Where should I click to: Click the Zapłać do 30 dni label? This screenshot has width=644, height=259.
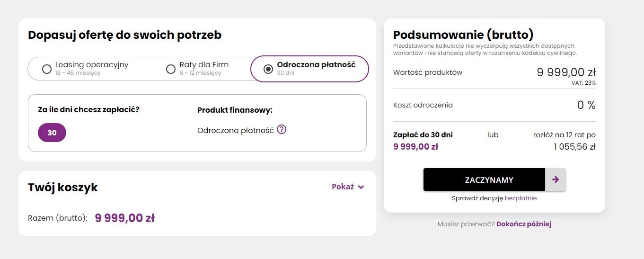(423, 135)
